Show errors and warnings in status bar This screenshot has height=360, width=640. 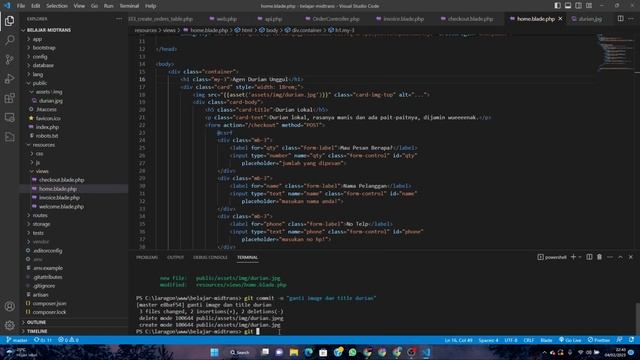69,340
